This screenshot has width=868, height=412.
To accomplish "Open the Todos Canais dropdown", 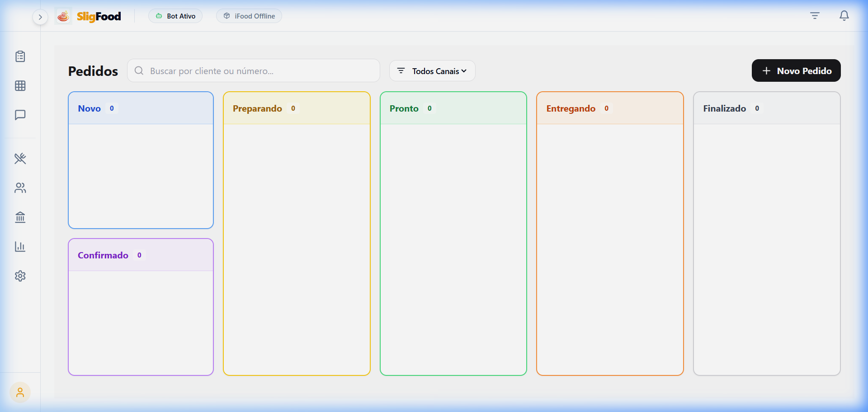I will tap(432, 71).
